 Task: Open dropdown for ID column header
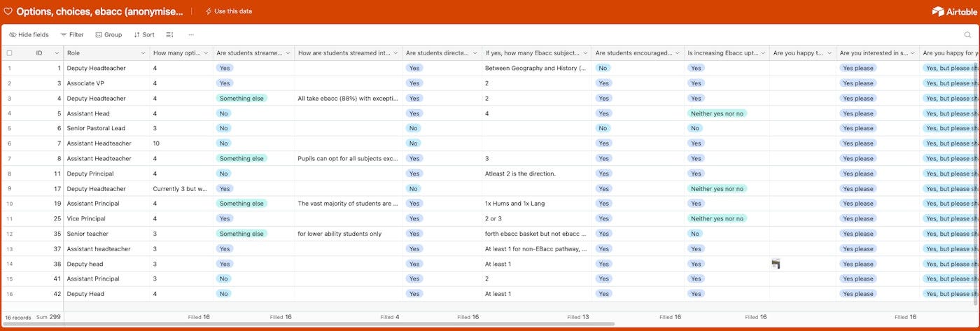click(57, 53)
